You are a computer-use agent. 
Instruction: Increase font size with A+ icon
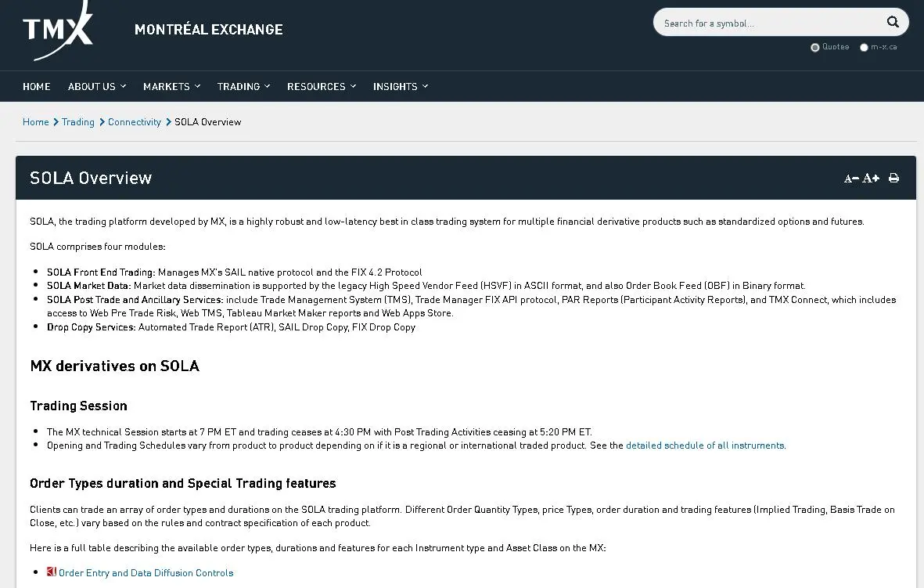pos(871,178)
